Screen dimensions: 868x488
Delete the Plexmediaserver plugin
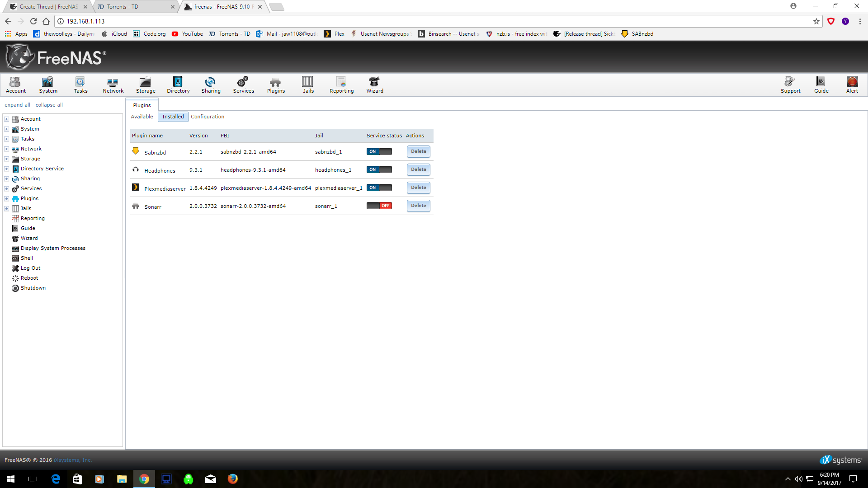tap(419, 188)
